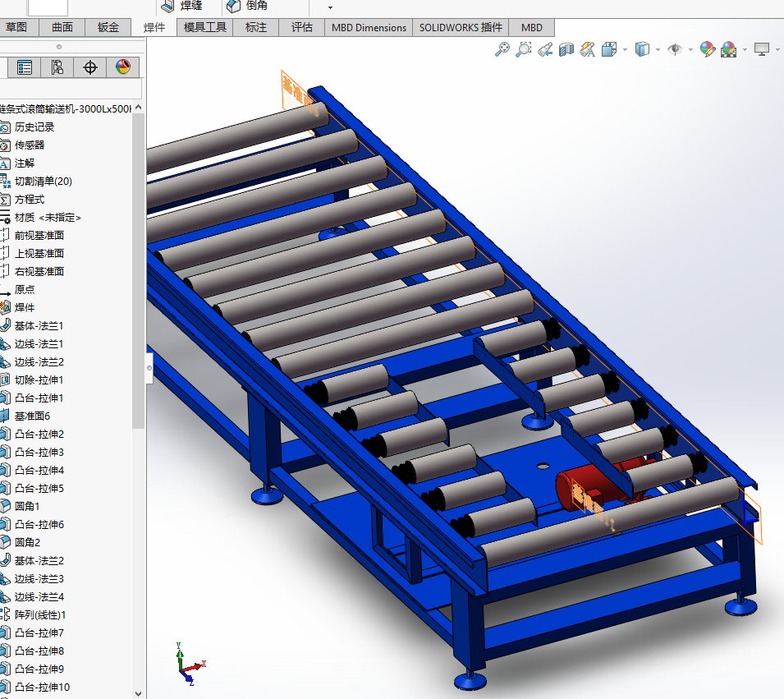Open the Edit Appearance tool
Image resolution: width=784 pixels, height=699 pixels.
pos(707,50)
